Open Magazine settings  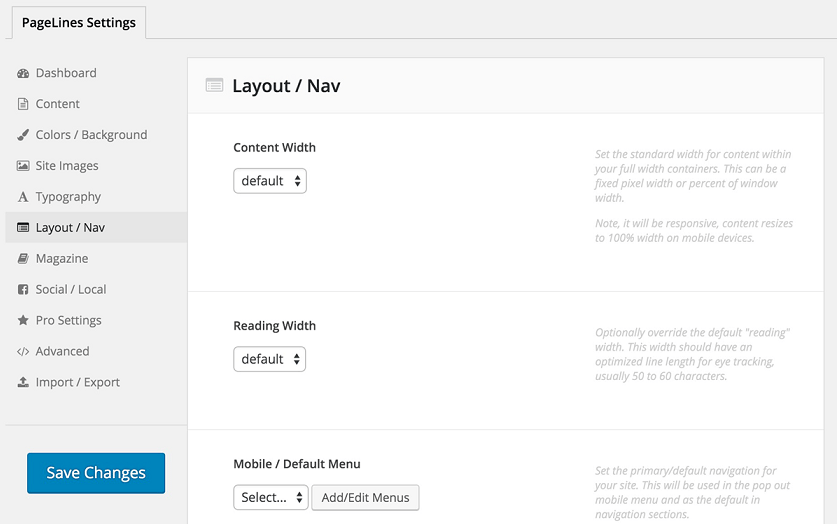coord(96,259)
